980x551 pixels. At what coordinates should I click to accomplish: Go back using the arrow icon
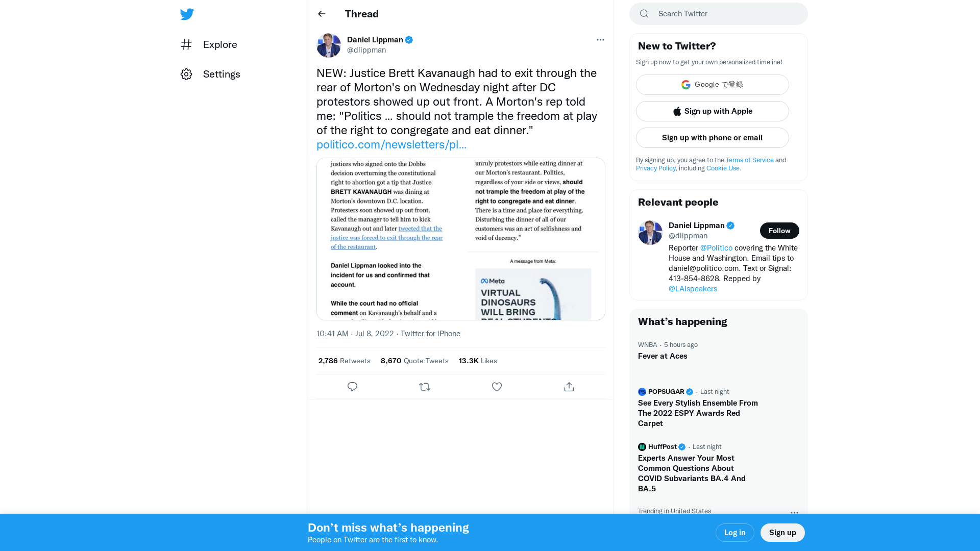pos(322,14)
